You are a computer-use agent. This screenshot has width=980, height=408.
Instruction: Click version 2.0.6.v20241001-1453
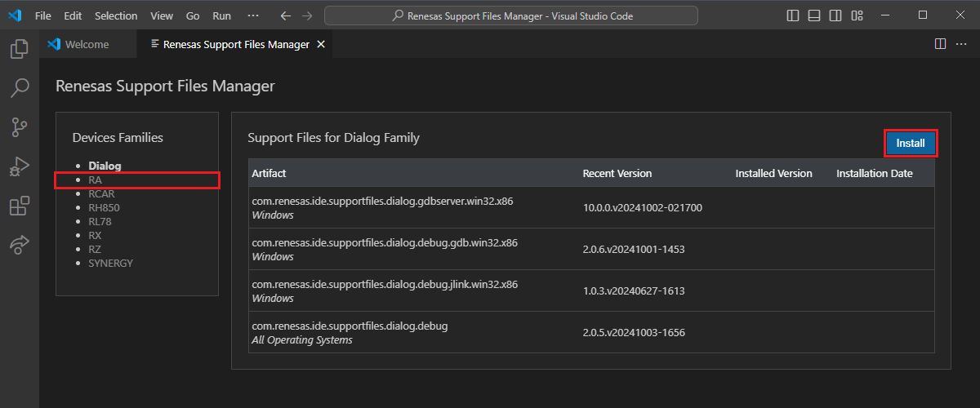(634, 249)
